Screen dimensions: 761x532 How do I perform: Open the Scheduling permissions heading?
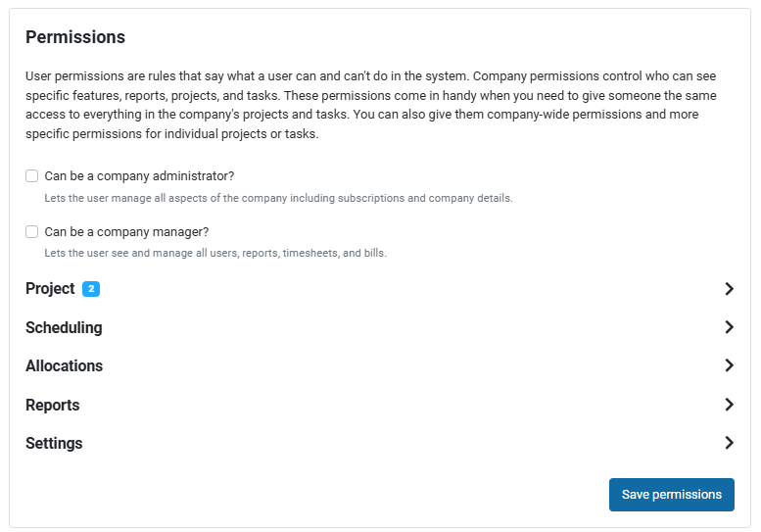pos(64,327)
